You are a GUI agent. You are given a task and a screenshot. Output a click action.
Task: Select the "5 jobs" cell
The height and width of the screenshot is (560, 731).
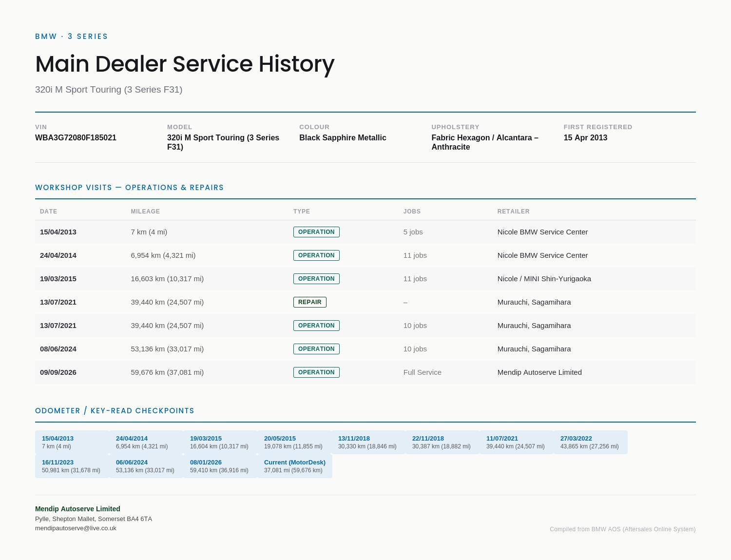click(413, 232)
